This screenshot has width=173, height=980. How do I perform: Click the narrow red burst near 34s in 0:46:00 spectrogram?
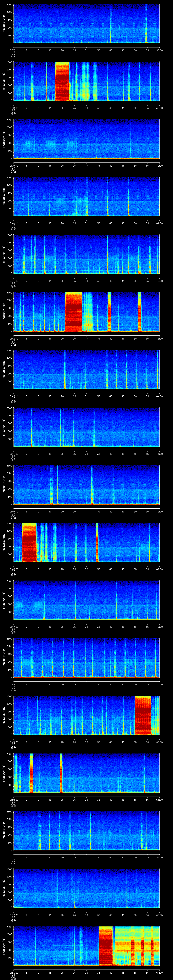[x=97, y=542]
